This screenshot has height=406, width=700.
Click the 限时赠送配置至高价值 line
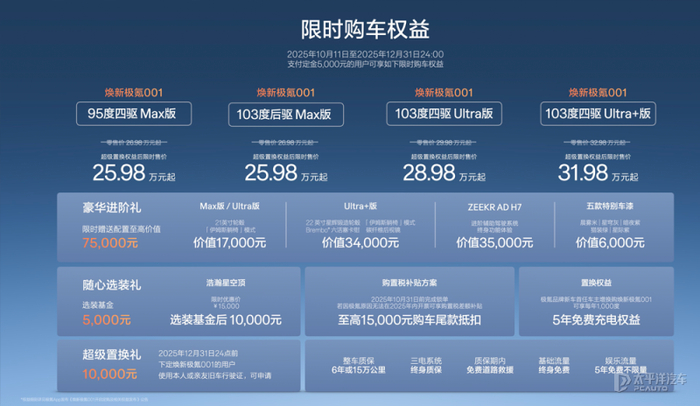click(121, 229)
